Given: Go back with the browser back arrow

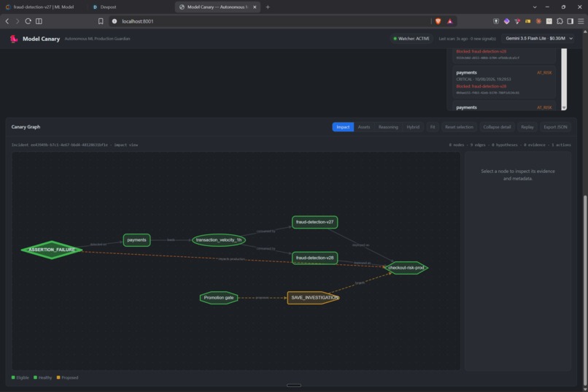Looking at the screenshot, I should pyautogui.click(x=7, y=21).
